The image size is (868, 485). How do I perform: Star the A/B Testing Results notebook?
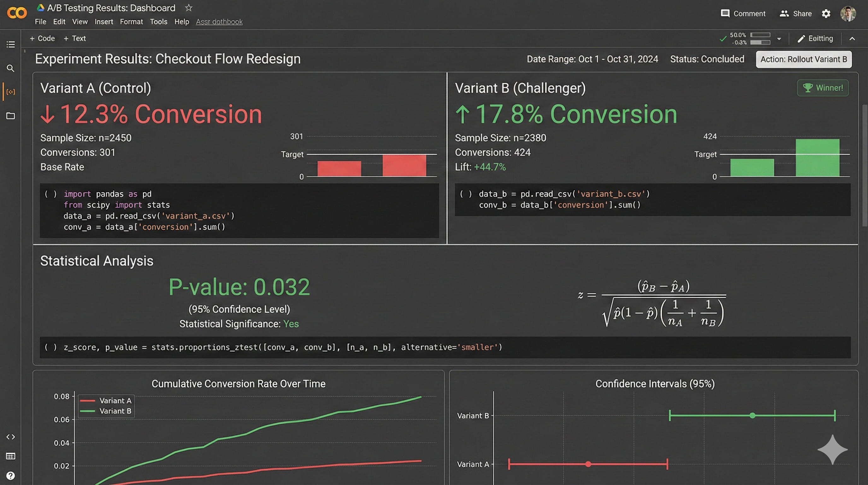189,8
